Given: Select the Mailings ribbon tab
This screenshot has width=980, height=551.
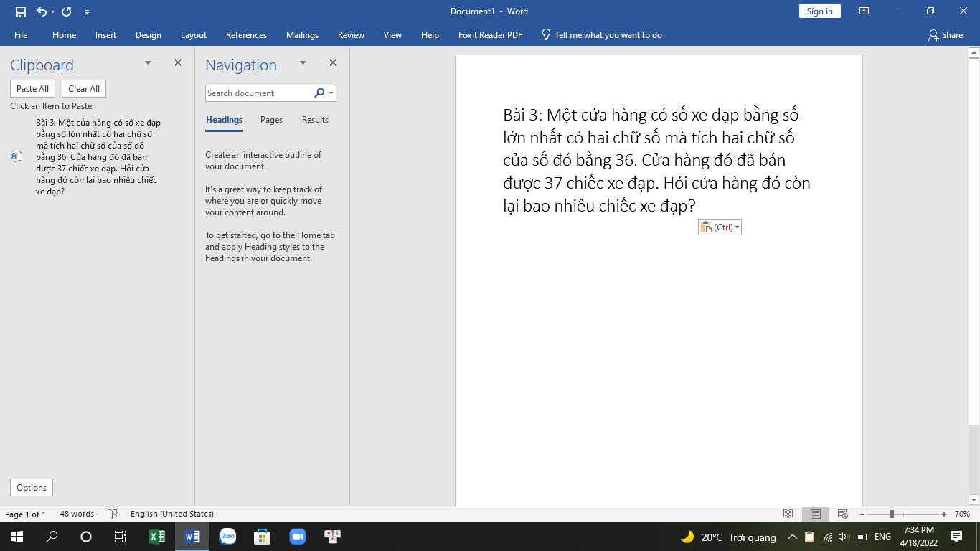Looking at the screenshot, I should click(x=302, y=35).
